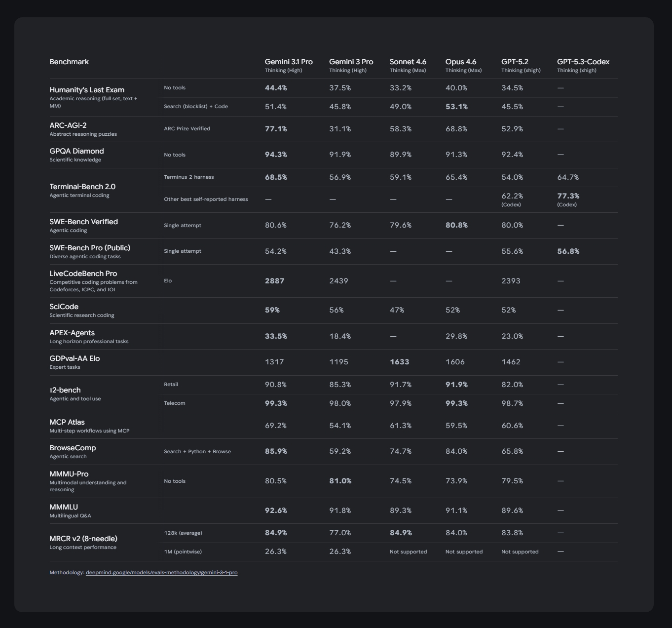Click the "92.6%" MMMLU score
The image size is (672, 628).
[x=276, y=510]
